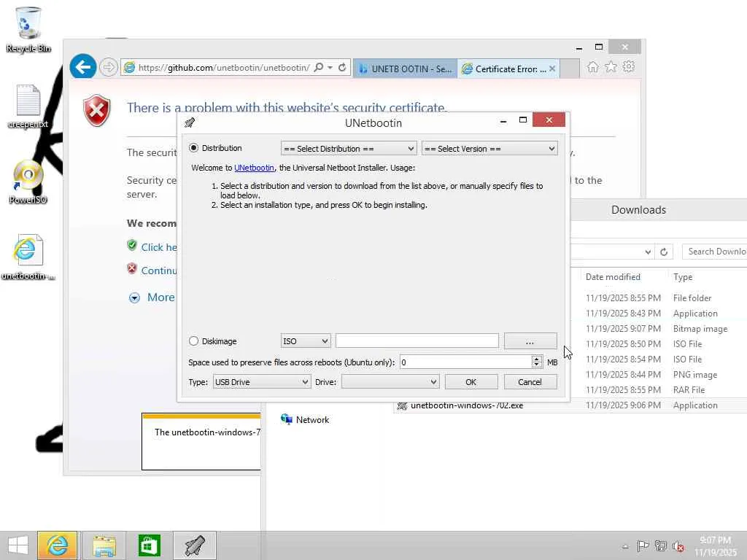
Task: Switch to the UNETB OOTIN browser tab
Action: coord(406,69)
